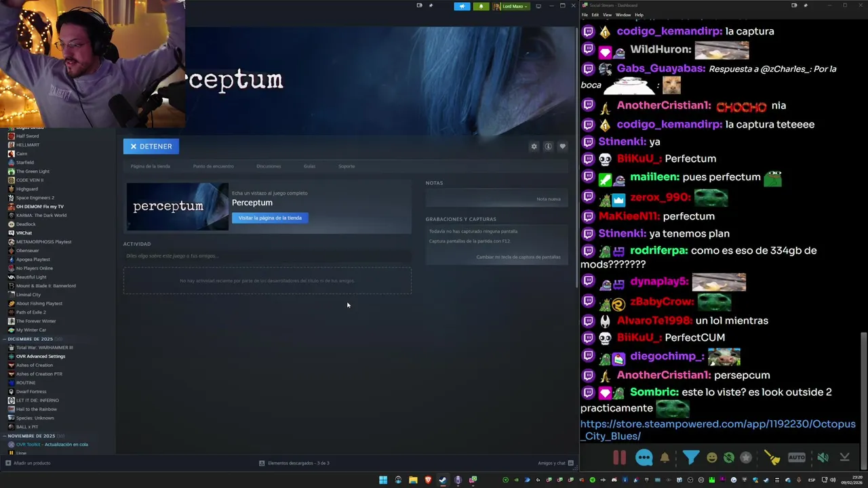
Task: Click the activity comment input field
Action: (x=267, y=256)
